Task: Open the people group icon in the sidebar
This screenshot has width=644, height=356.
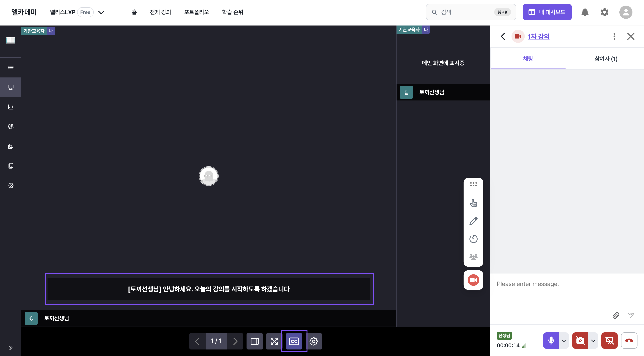Action: (10, 126)
